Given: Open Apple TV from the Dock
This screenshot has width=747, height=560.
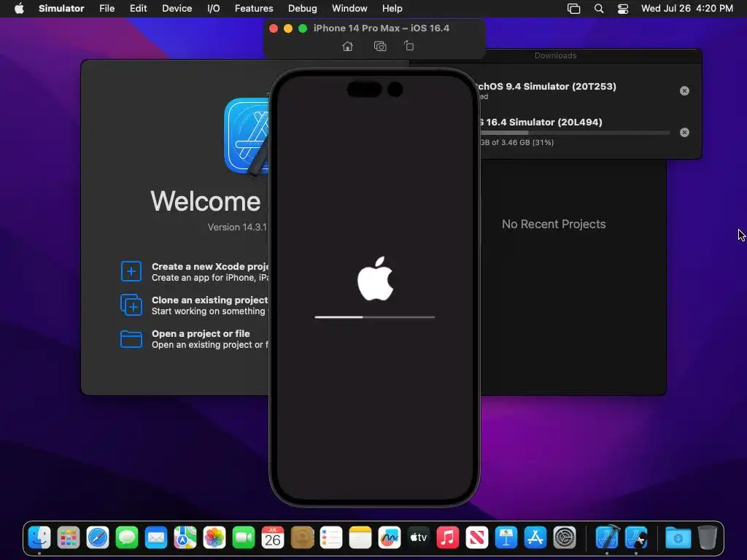Looking at the screenshot, I should coord(419,538).
